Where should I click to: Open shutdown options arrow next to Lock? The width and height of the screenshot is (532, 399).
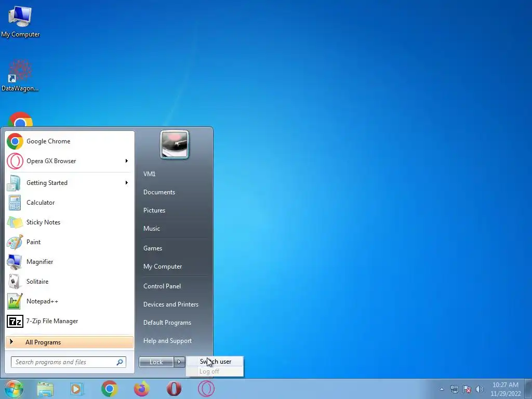point(179,362)
